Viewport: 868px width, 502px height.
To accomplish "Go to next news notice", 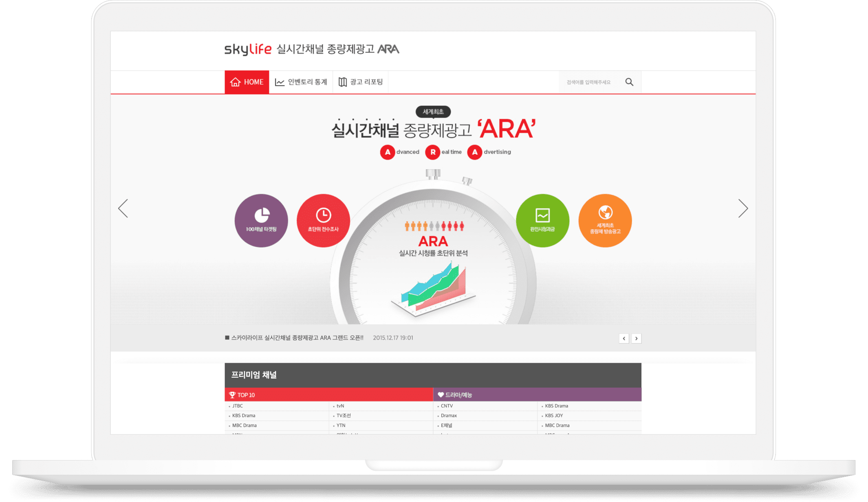I will pyautogui.click(x=637, y=338).
